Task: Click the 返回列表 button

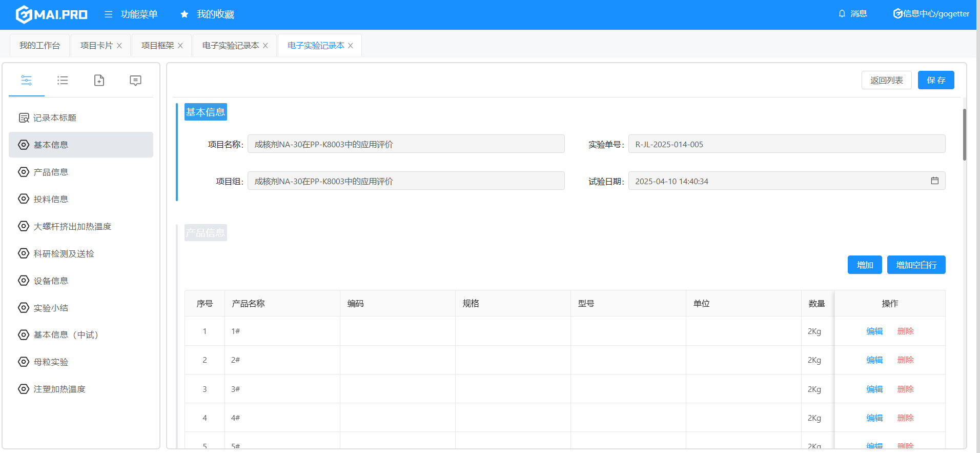Action: 886,81
